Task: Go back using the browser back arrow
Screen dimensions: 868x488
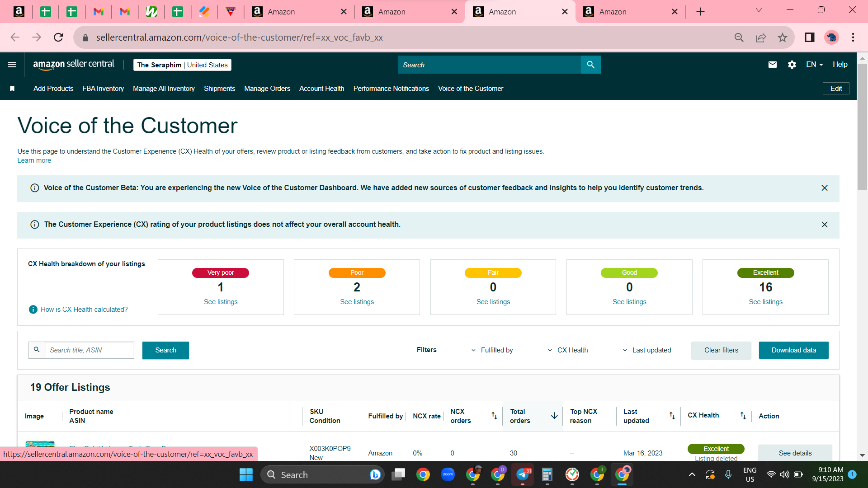Action: (x=15, y=38)
